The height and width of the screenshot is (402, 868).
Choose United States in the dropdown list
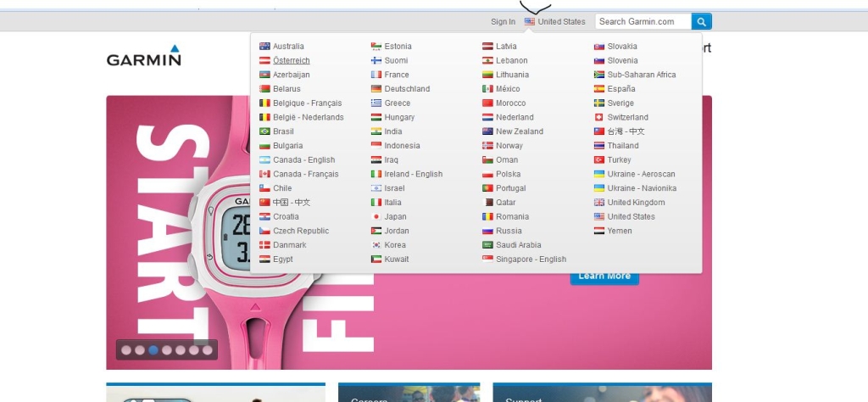[x=631, y=217]
